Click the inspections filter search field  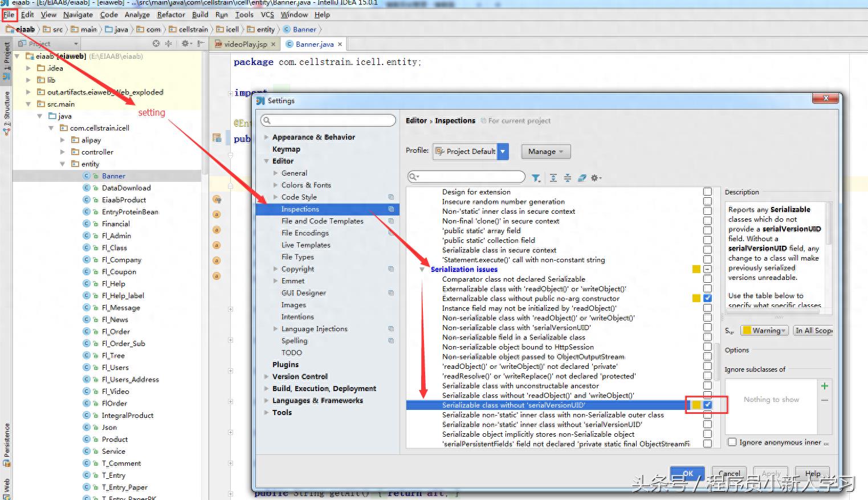coord(466,177)
